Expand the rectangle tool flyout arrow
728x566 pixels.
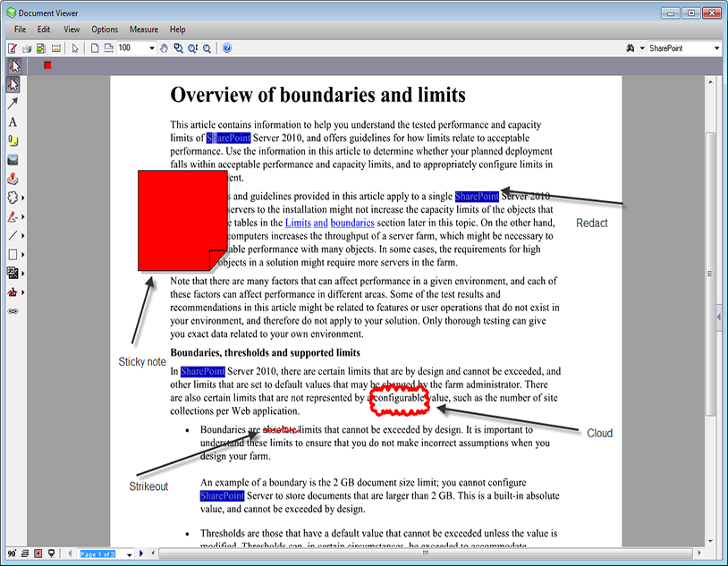(22, 255)
